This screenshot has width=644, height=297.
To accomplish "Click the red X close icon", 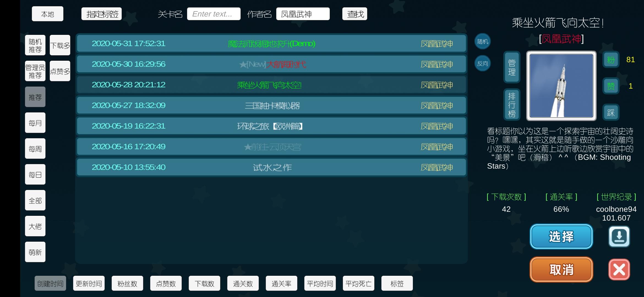I will (x=619, y=269).
